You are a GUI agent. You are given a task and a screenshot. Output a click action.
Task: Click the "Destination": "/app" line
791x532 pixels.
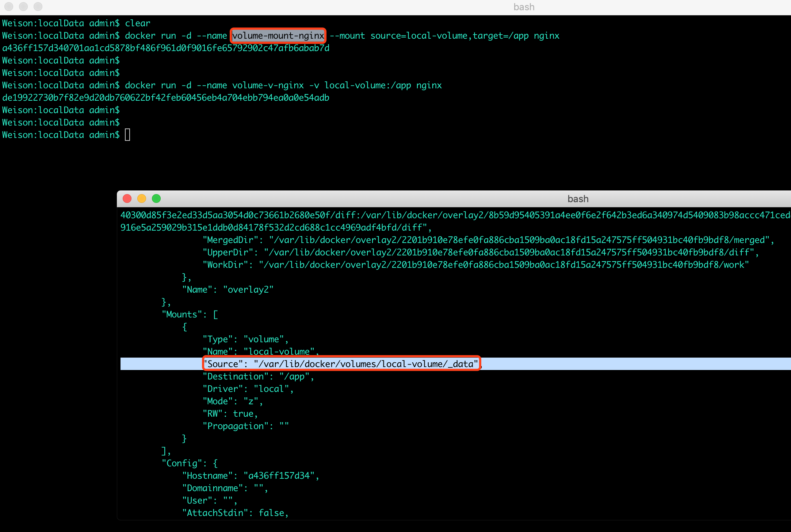[258, 377]
